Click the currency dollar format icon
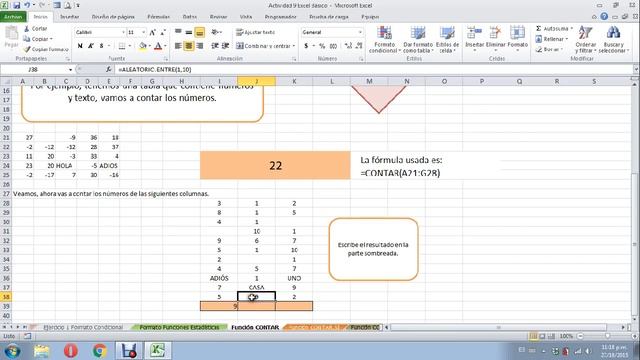The width and height of the screenshot is (640, 360). 306,46
